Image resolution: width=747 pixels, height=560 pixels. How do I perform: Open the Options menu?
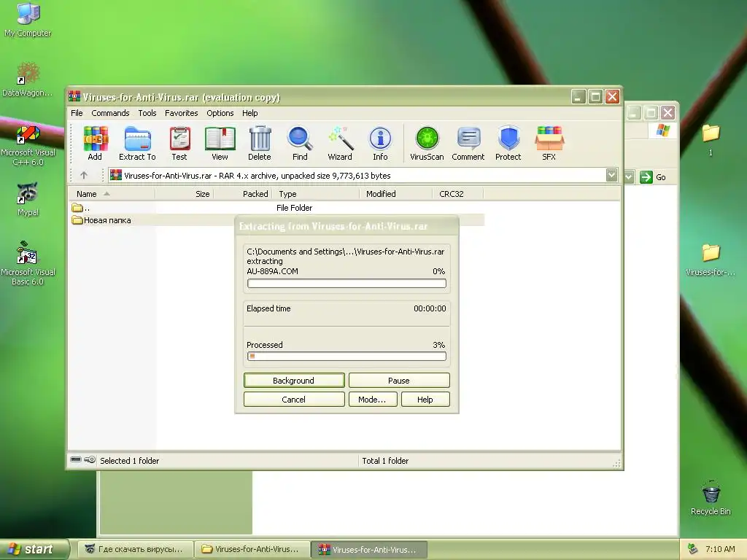[x=220, y=113]
